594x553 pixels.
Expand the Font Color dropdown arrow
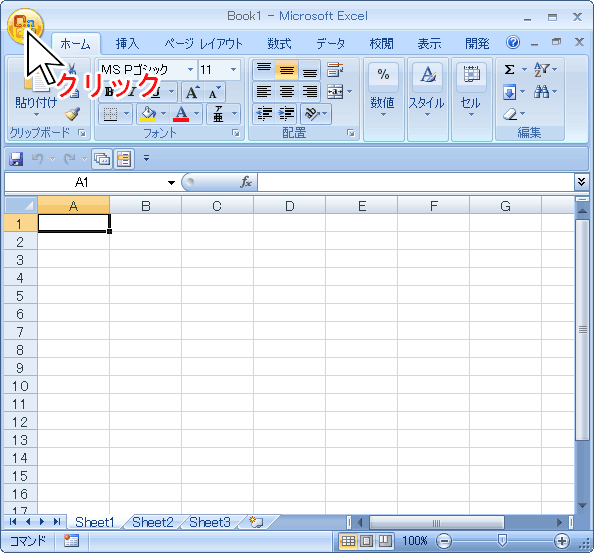196,113
